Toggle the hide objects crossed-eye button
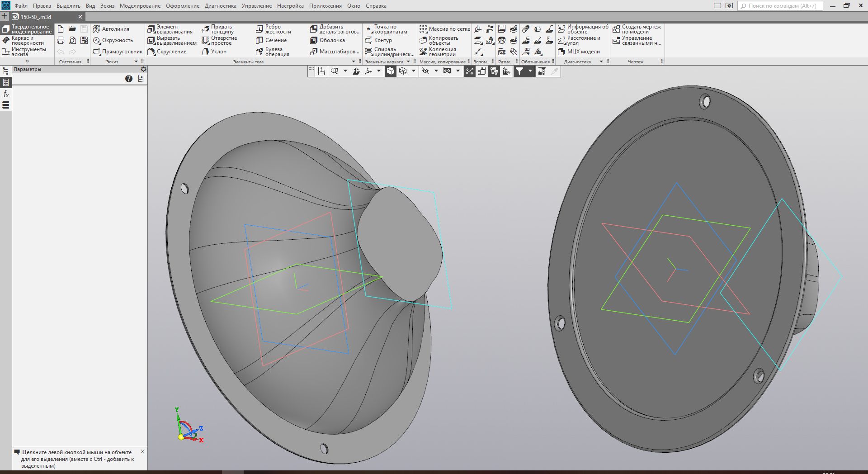The width and height of the screenshot is (868, 474). pos(425,71)
